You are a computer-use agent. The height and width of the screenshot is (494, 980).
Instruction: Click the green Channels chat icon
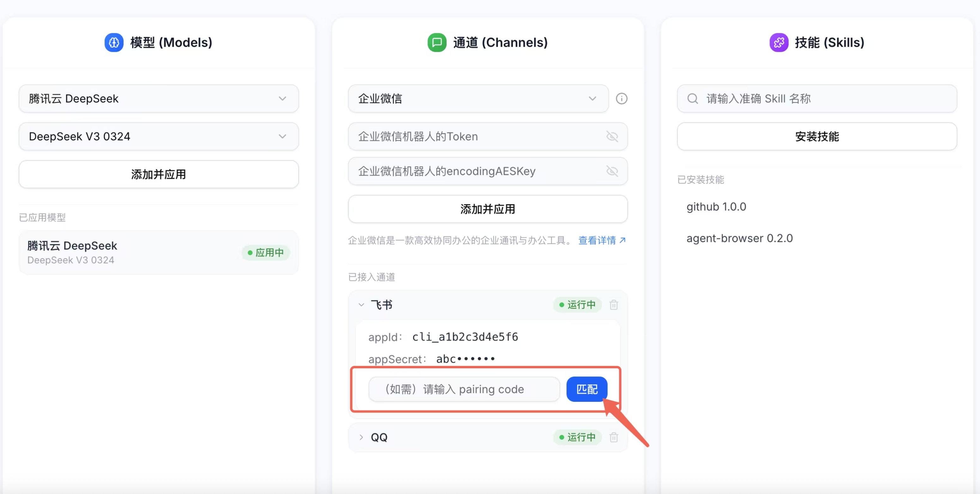(437, 43)
